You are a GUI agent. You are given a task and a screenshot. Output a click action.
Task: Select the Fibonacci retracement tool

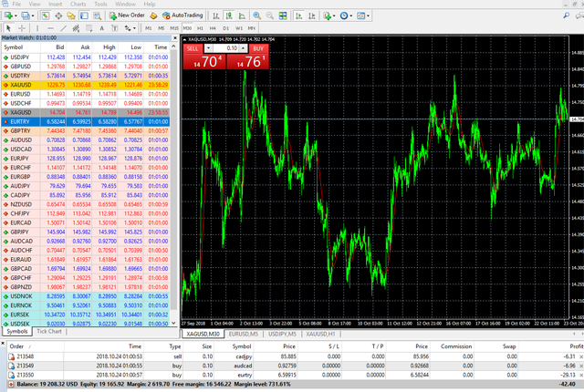(89, 28)
